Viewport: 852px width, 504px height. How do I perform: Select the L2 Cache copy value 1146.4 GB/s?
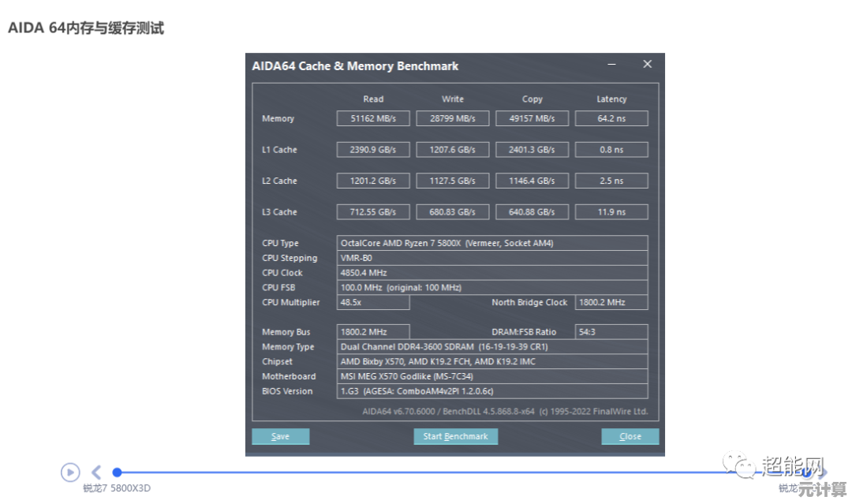[x=532, y=181]
